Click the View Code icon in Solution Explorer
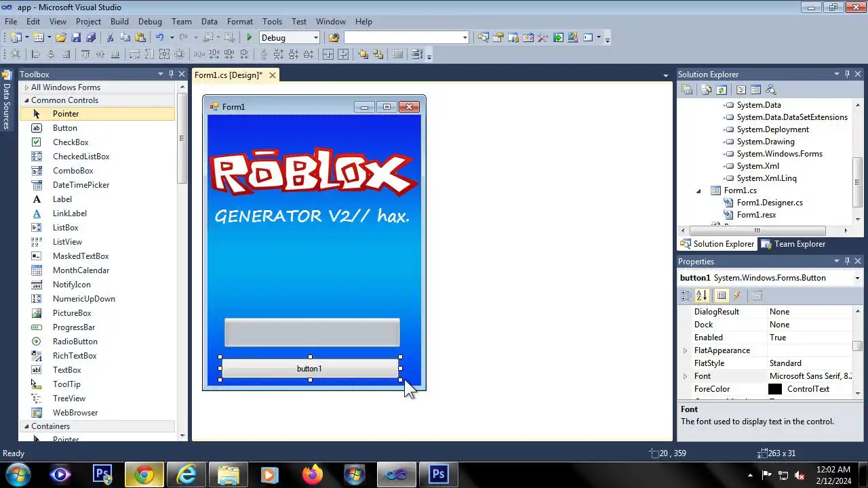Screen dimensions: 868x488 pyautogui.click(x=741, y=89)
